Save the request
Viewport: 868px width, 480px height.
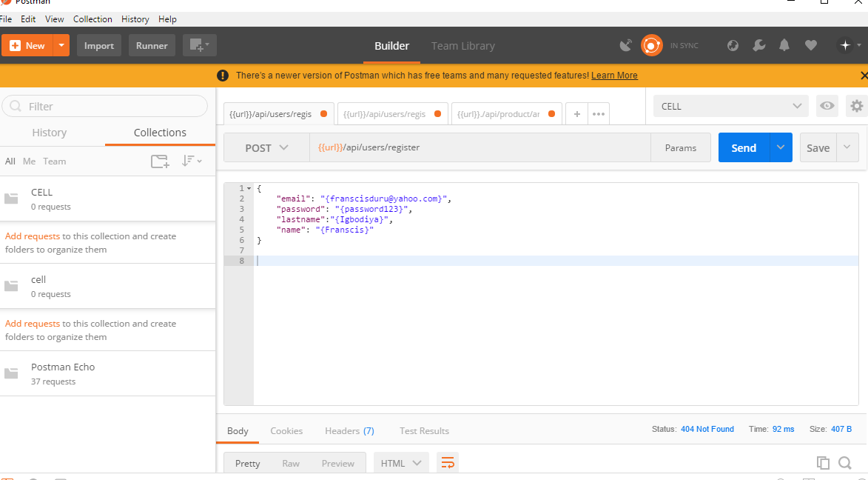pyautogui.click(x=818, y=147)
